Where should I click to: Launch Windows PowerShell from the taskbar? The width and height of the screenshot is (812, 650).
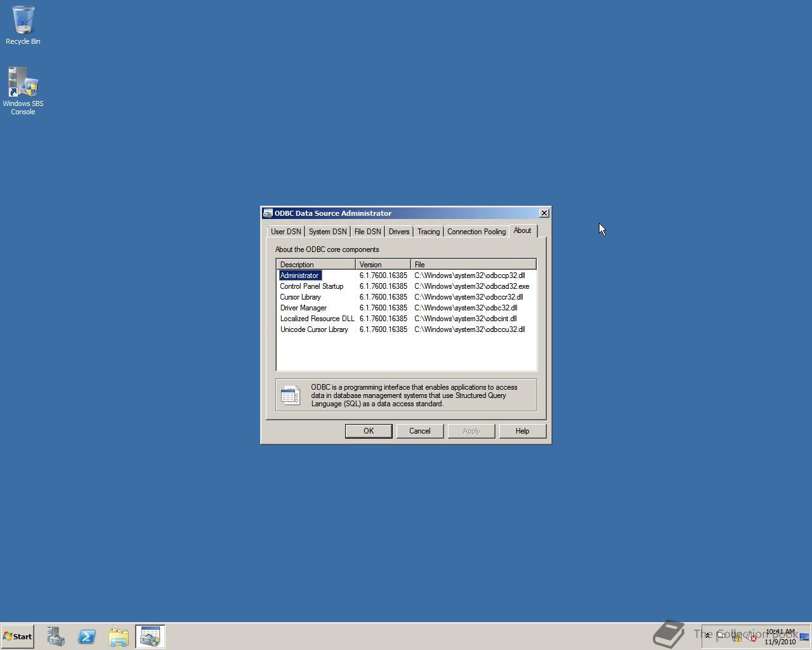coord(87,637)
